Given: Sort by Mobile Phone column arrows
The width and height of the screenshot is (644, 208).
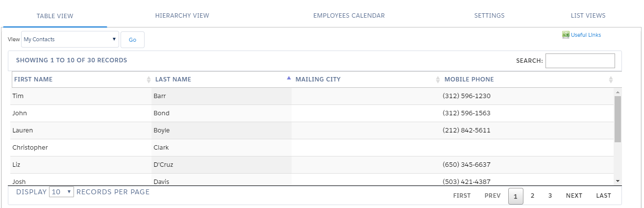Looking at the screenshot, I should (x=611, y=79).
